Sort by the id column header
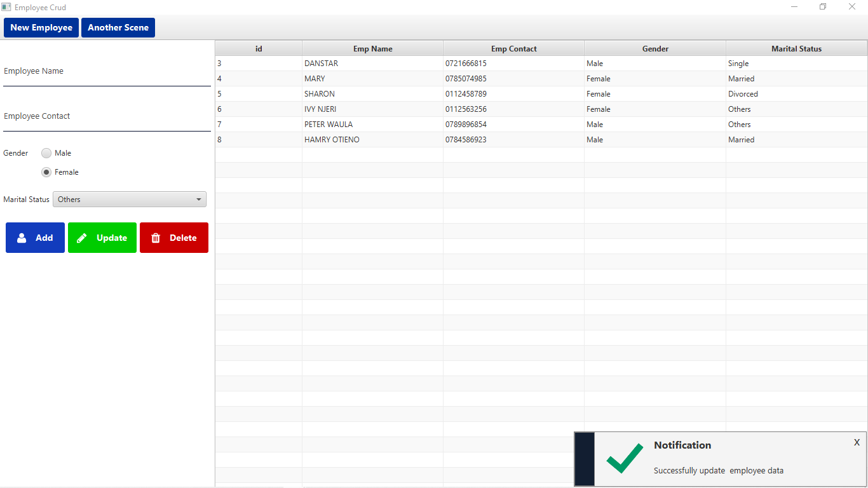This screenshot has width=868, height=488. pos(259,48)
